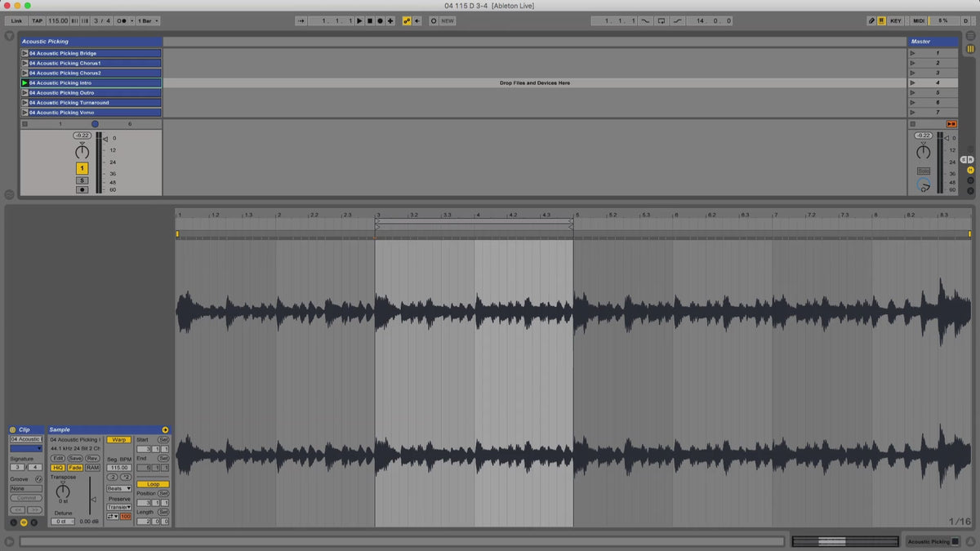980x551 pixels.
Task: Toggle the Warp switch off
Action: click(118, 439)
